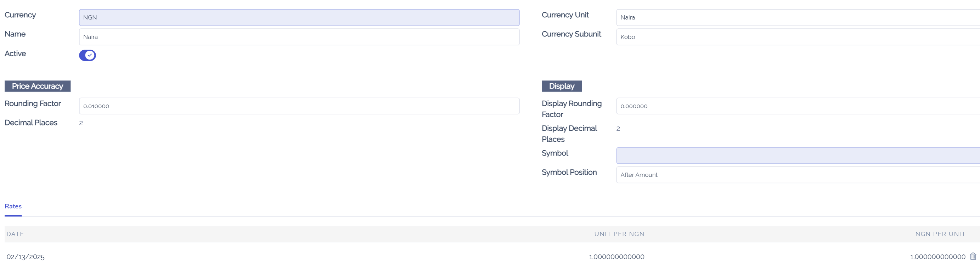Click the Currency field containing NGN

299,17
